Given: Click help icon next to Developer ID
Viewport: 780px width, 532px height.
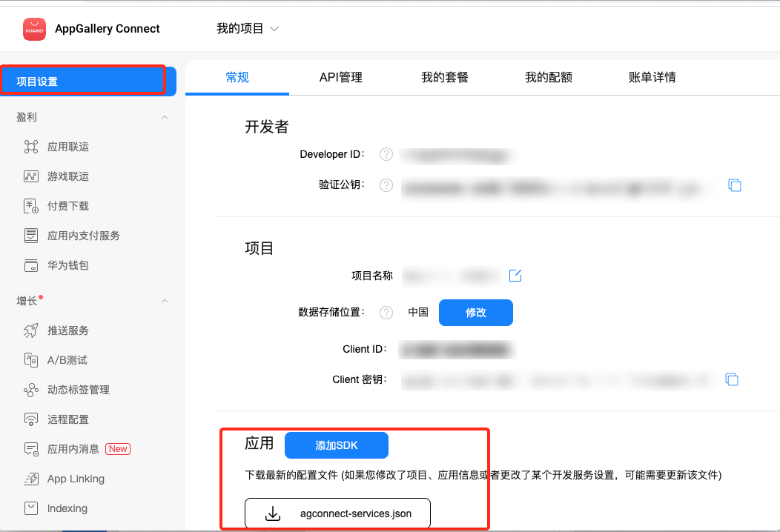Looking at the screenshot, I should (x=386, y=154).
